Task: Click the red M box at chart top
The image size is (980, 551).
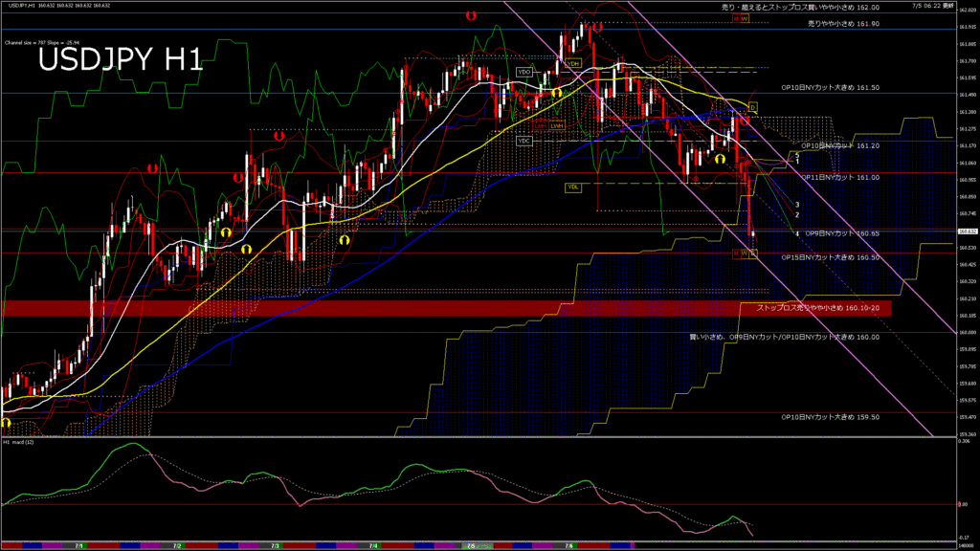Action: tap(736, 18)
